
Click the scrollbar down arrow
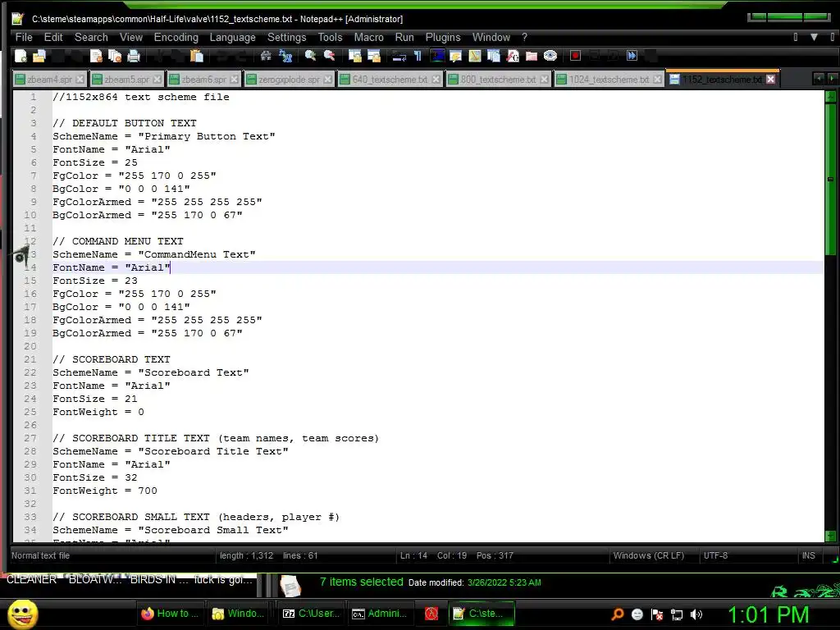coord(830,536)
